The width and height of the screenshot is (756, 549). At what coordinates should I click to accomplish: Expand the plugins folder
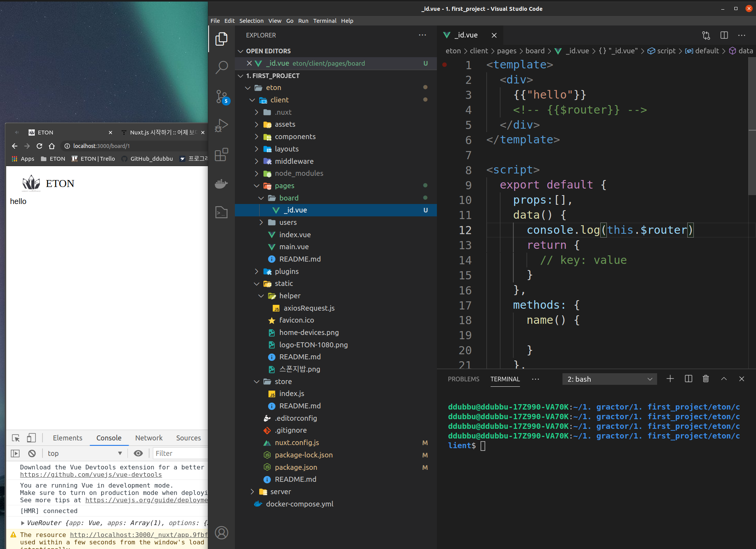[x=286, y=271]
